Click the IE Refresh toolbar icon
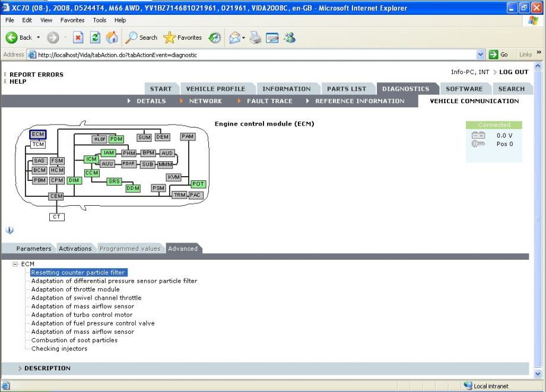This screenshot has width=546, height=392. point(96,37)
